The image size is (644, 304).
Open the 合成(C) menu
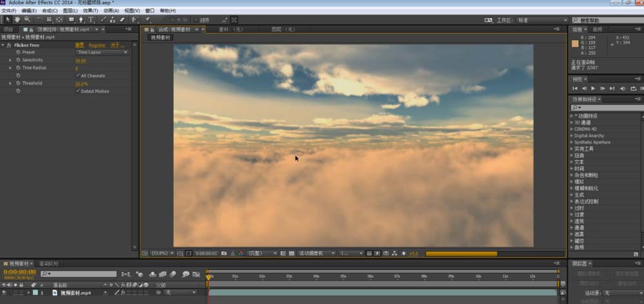tap(50, 11)
